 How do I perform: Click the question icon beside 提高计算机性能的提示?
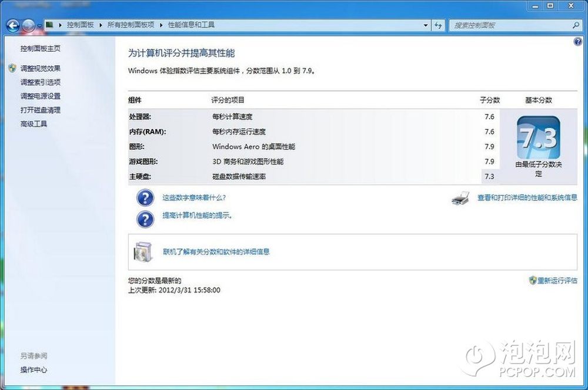click(x=145, y=219)
